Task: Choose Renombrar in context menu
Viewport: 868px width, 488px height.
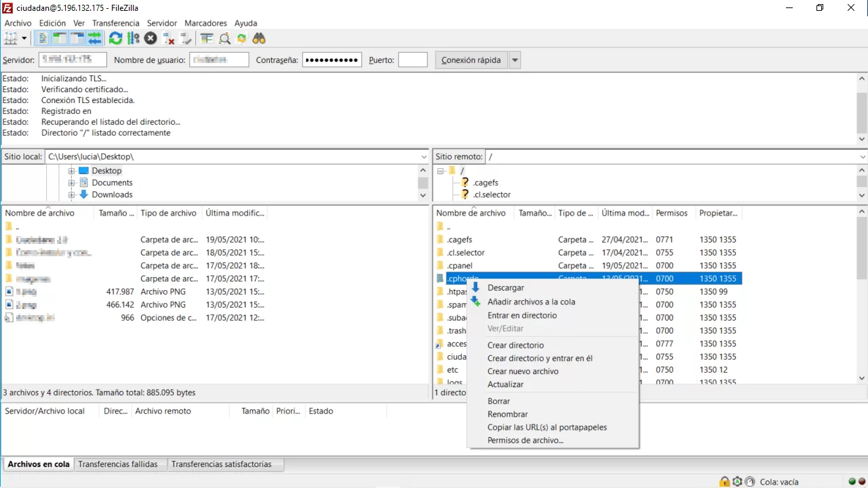Action: point(507,414)
